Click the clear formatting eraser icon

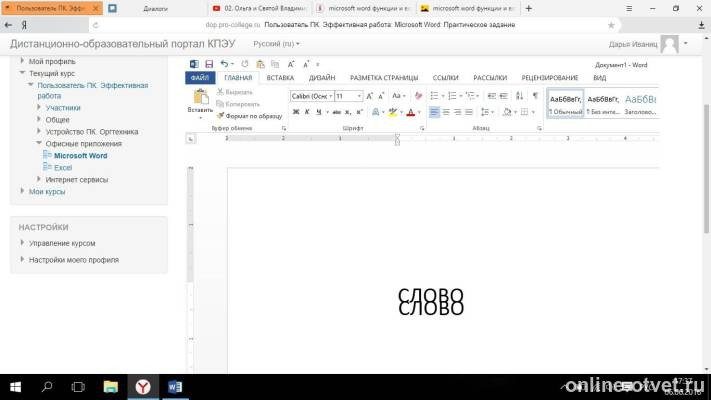[418, 96]
